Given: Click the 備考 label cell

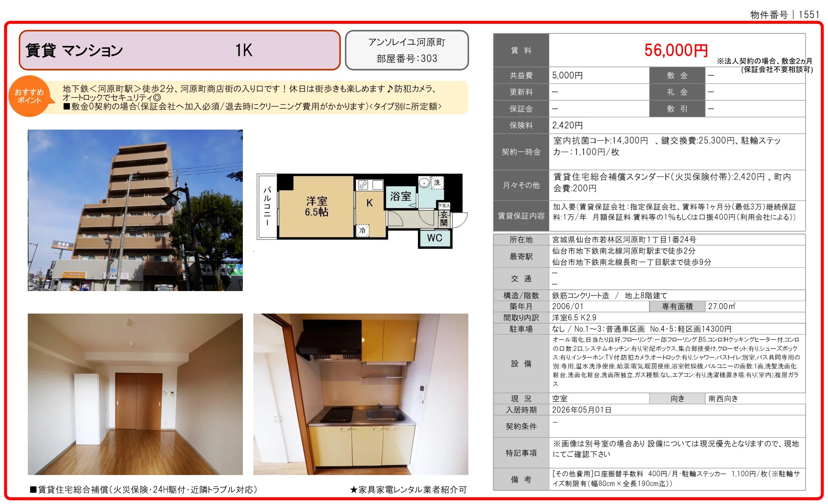Looking at the screenshot, I should pos(521,479).
